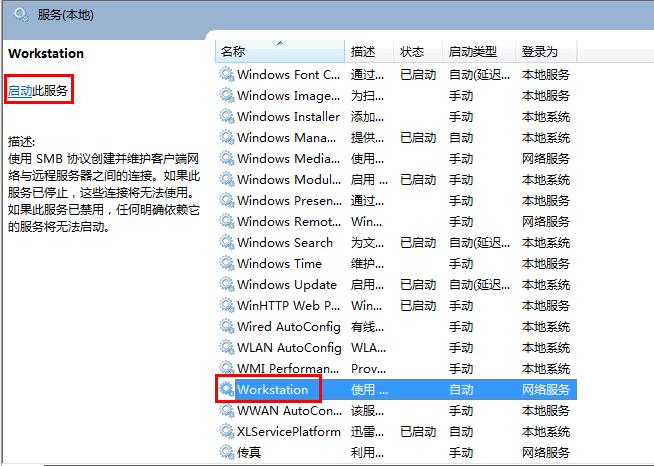Click gear icon beside WLAN AutoConfig

(227, 347)
